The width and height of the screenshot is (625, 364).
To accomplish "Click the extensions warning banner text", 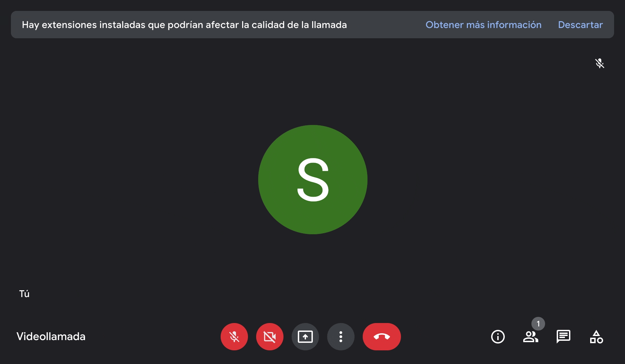I will [184, 25].
